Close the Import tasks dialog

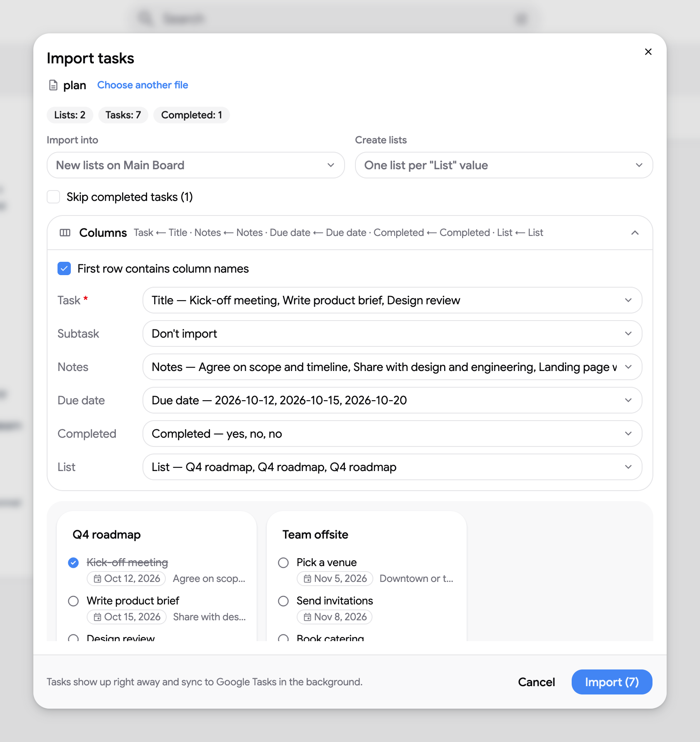pyautogui.click(x=648, y=52)
